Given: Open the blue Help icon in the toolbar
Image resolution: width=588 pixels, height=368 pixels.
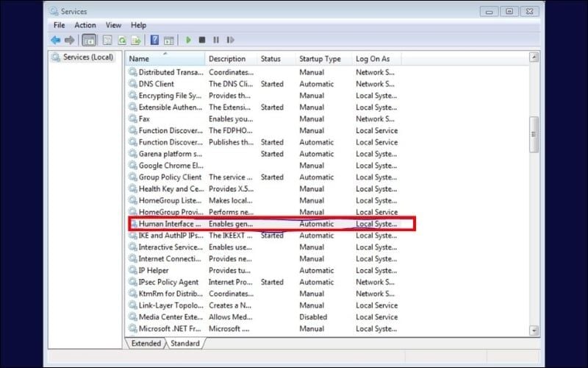Looking at the screenshot, I should (154, 40).
